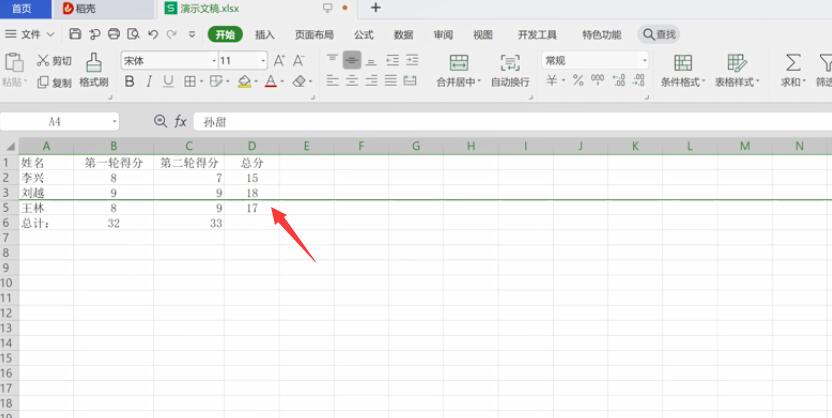Viewport: 832px width, 418px height.
Task: Copy selection with 复制
Action: (x=54, y=82)
